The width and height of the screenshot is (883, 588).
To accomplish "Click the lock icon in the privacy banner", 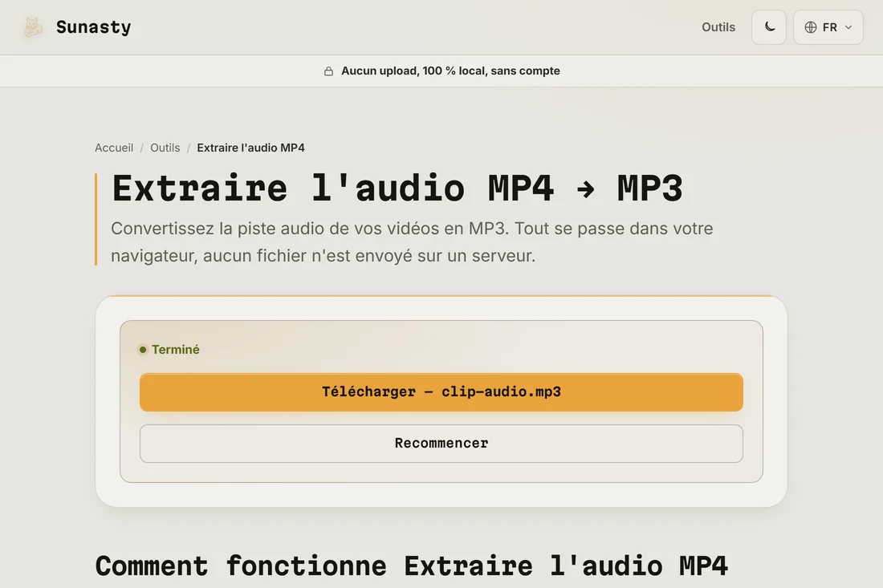I will coord(328,71).
